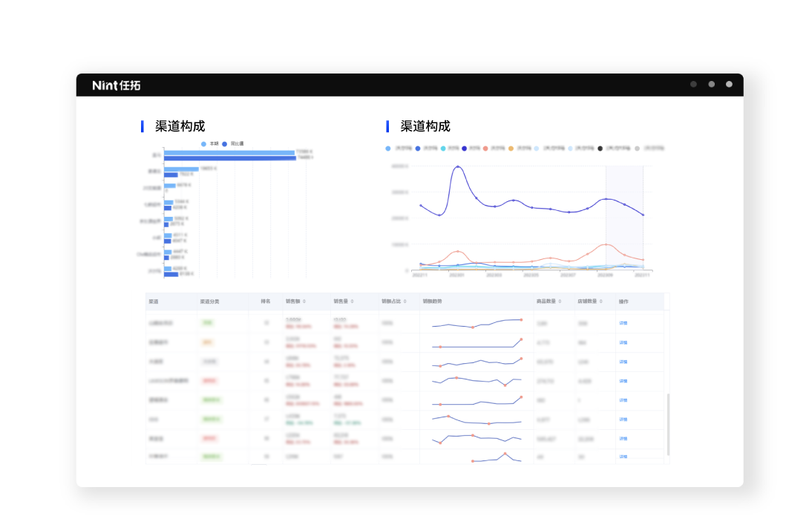Screen dimensions: 812x525
Task: Open 详情 link in third table row
Action: pyautogui.click(x=623, y=362)
